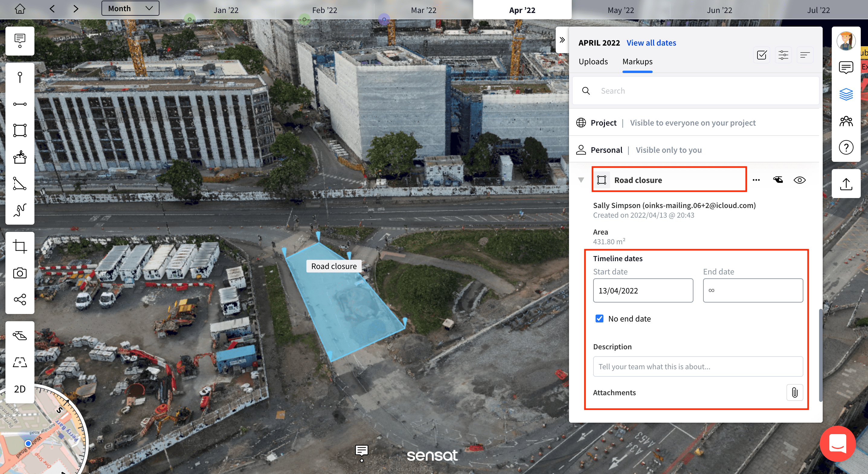Image resolution: width=868 pixels, height=474 pixels.
Task: Add attachment with the paperclip button
Action: (x=795, y=392)
